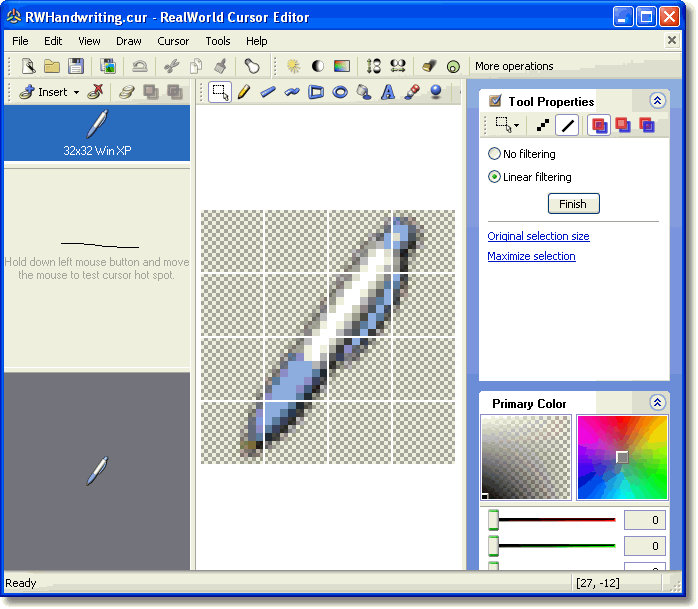The height and width of the screenshot is (609, 698).
Task: Select the Pencil drawing tool
Action: coord(244,92)
